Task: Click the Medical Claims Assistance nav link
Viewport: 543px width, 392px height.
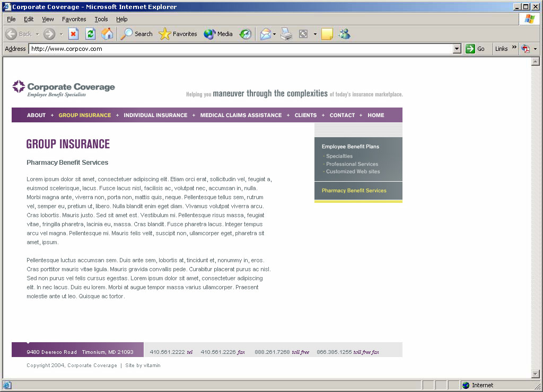Action: [x=241, y=115]
